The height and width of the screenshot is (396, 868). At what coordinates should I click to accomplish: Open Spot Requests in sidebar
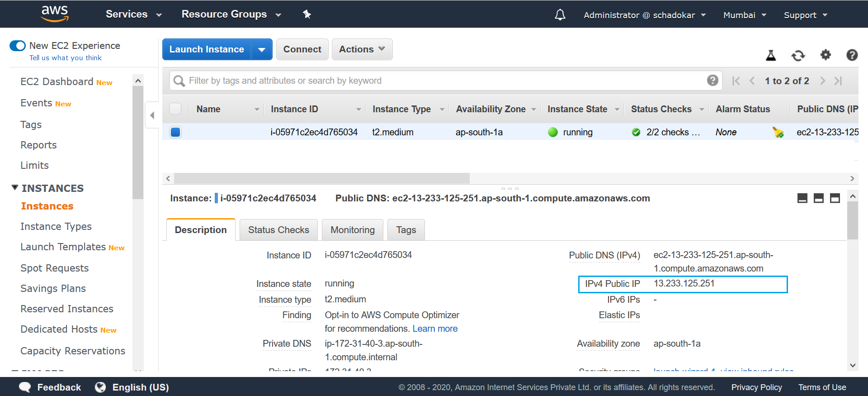pyautogui.click(x=55, y=268)
